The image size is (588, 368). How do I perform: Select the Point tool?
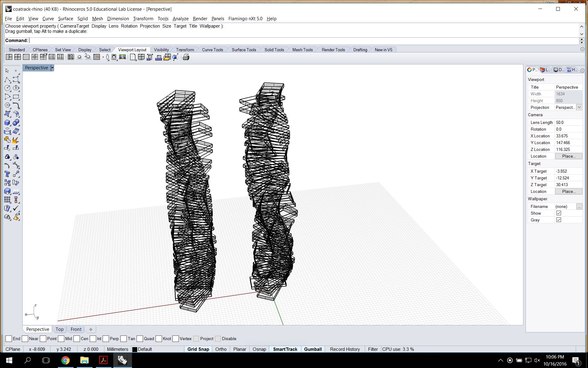coord(16,71)
